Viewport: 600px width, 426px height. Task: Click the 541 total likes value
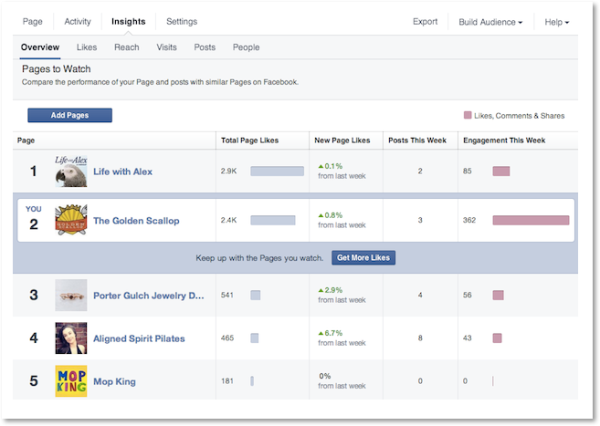click(227, 295)
